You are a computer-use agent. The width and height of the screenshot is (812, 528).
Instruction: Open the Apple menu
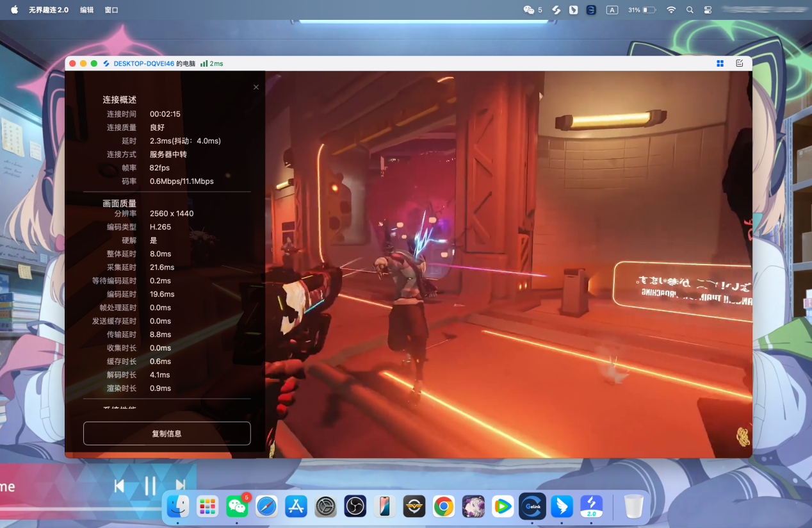(14, 10)
